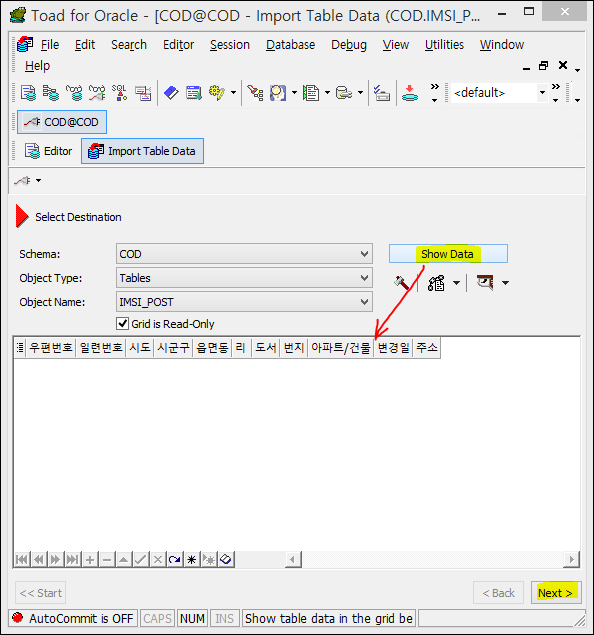Screen dimensions: 594x635
Task: Click the document report toolbar icon
Action: coord(311,93)
